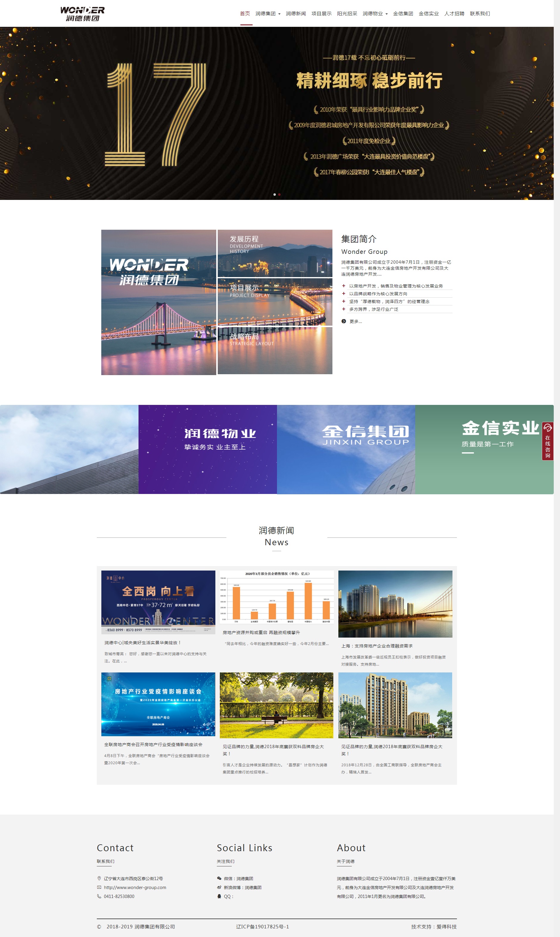Click the QQ penguin icon in footer
This screenshot has height=937, width=560.
[x=219, y=896]
